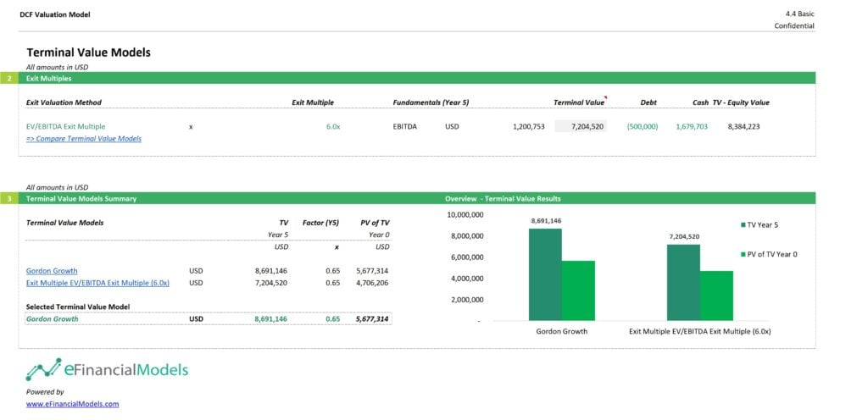Click the Exit Multiple chart axis label

tap(699, 332)
